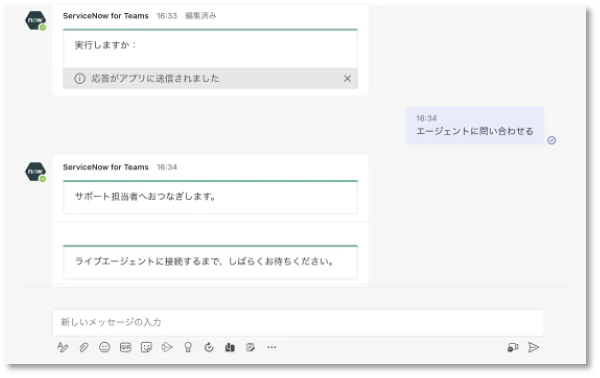Click the ServiceNow avatar at 16:33 message
Image resolution: width=600 pixels, height=378 pixels.
coord(36,21)
